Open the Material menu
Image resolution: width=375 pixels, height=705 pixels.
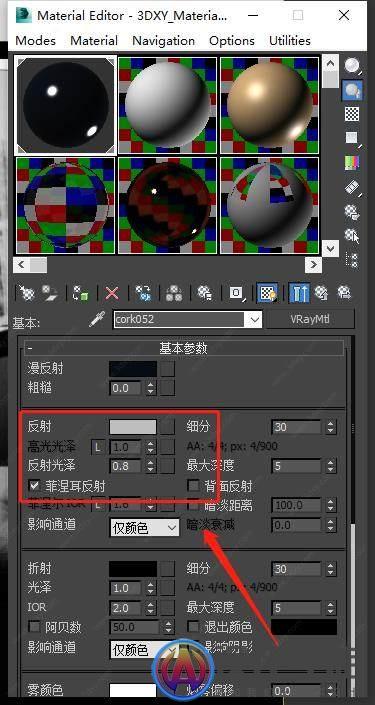(x=94, y=40)
